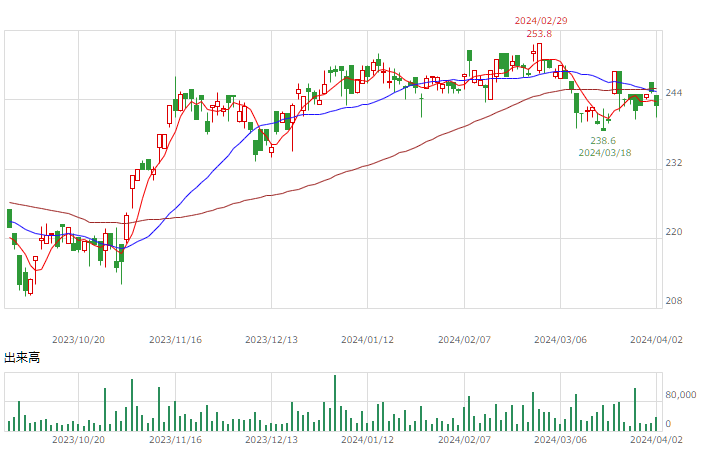
Task: Select the 2024/03/06 date under price chart
Action: tap(560, 340)
